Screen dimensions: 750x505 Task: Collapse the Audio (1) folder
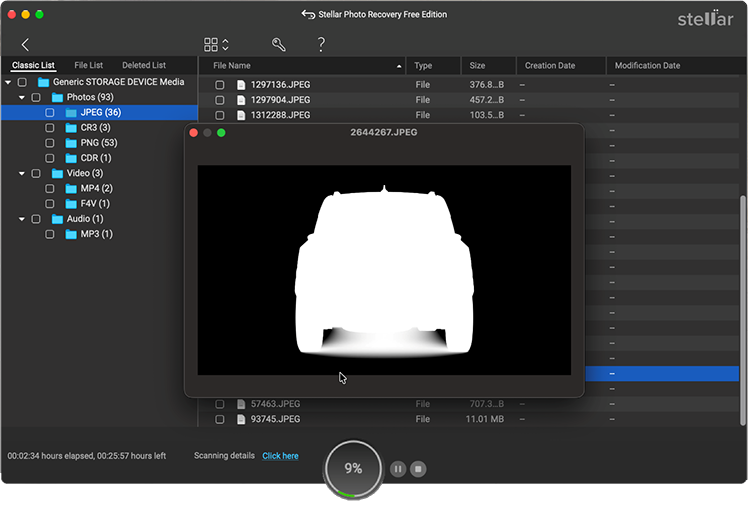[x=22, y=219]
